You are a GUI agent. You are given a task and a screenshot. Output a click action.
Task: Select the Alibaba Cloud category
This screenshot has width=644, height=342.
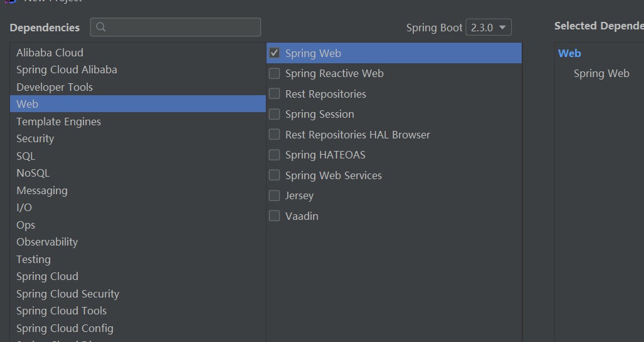138,53
